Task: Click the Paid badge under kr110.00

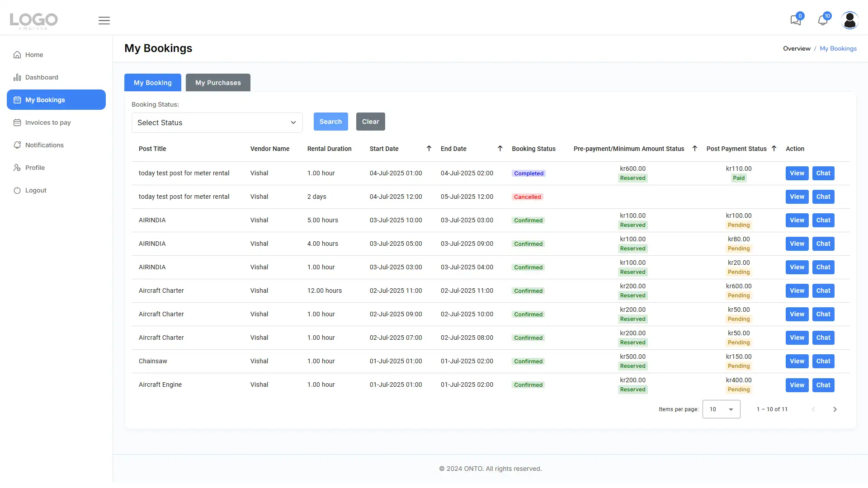Action: pos(739,178)
